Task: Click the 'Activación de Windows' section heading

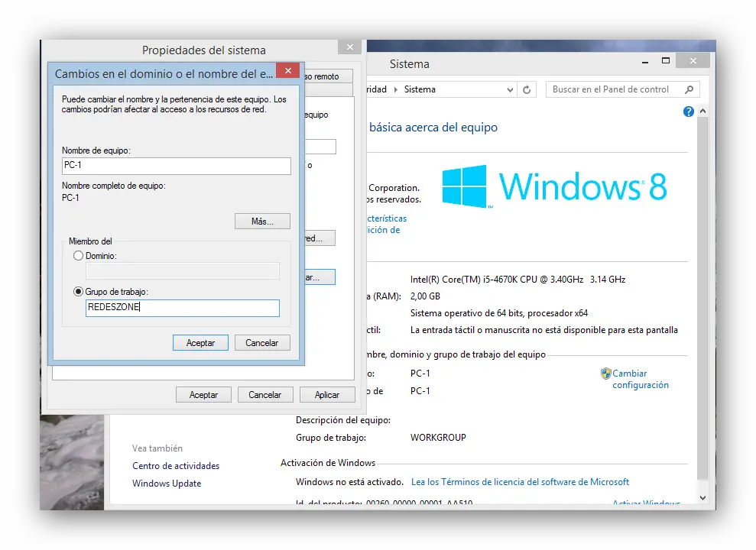Action: point(328,463)
